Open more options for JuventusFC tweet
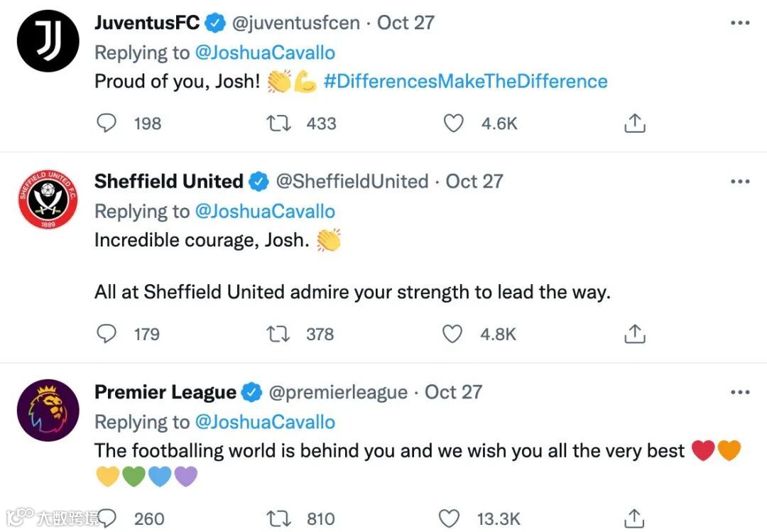The height and width of the screenshot is (532, 767). (x=740, y=23)
